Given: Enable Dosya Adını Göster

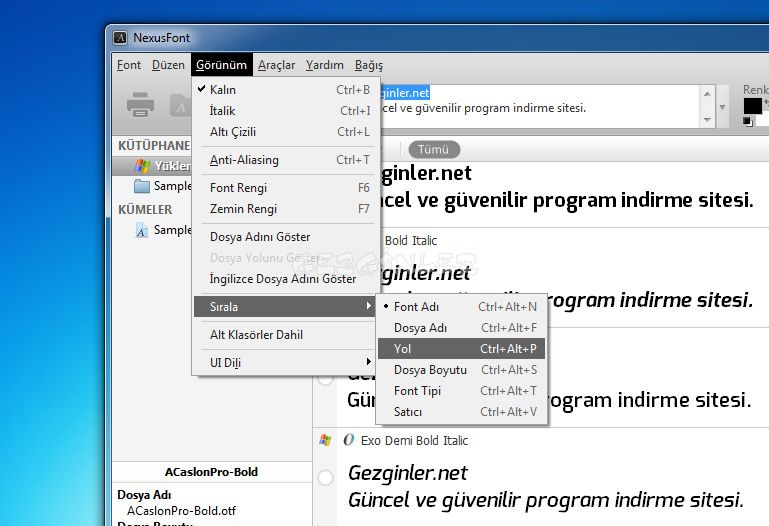Looking at the screenshot, I should coord(286,237).
